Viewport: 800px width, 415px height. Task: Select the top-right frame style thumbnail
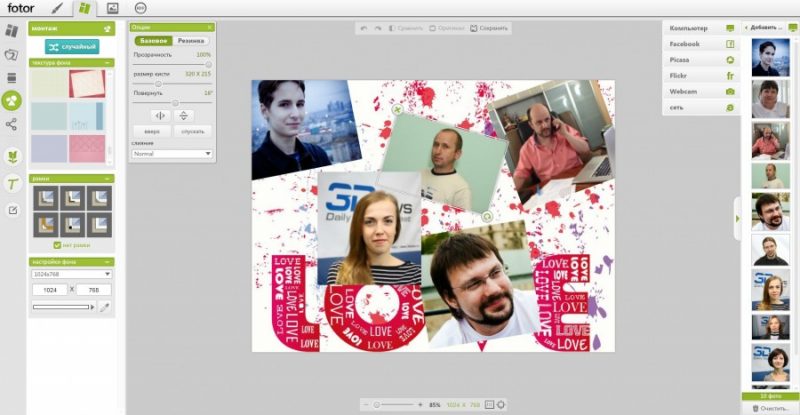[x=99, y=198]
